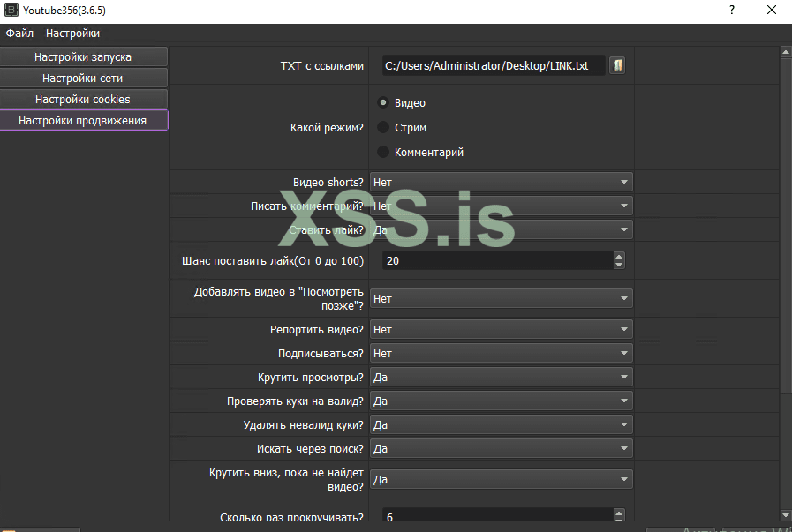This screenshot has height=532, width=792.
Task: Click the Какой режим? label
Action: 327,128
